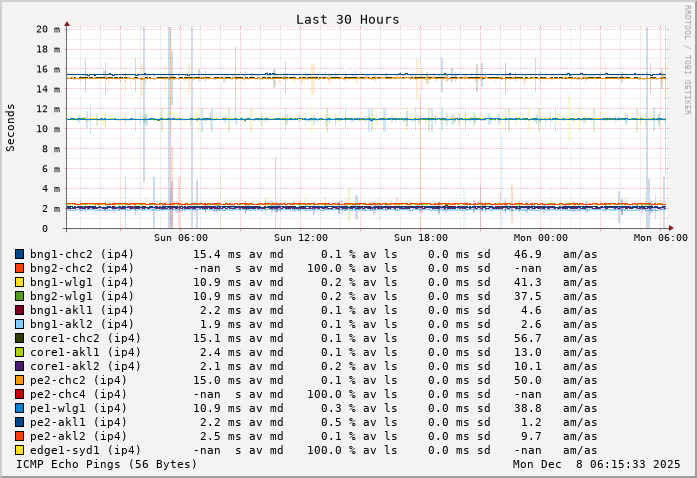The width and height of the screenshot is (697, 478).
Task: Select the edge1-syd1 yellow legend swatch
Action: pyautogui.click(x=19, y=450)
